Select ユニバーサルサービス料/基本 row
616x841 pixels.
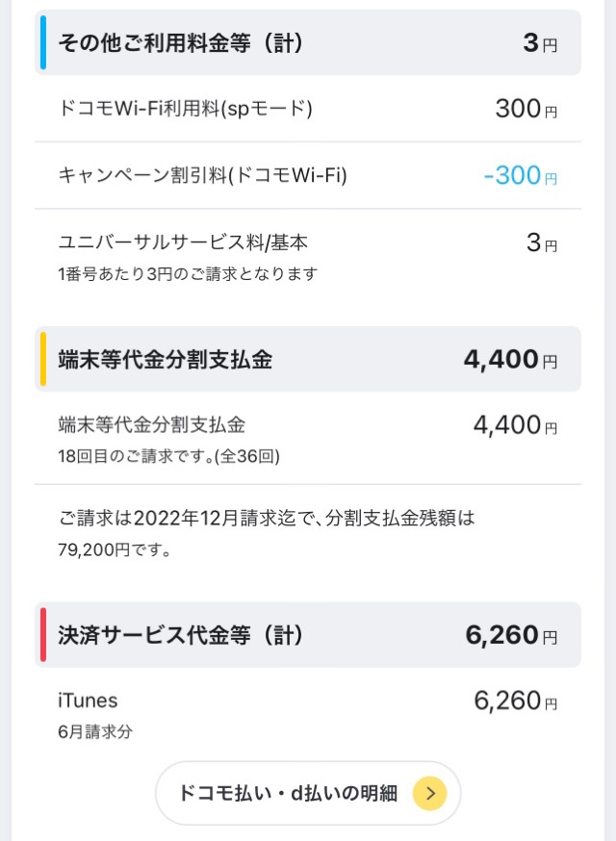308,258
